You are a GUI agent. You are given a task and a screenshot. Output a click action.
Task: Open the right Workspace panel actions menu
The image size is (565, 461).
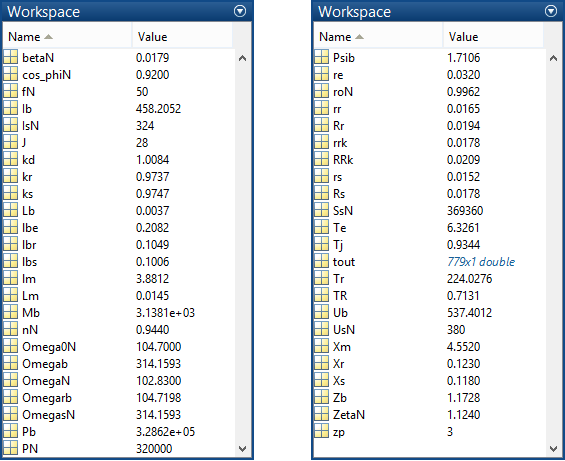pyautogui.click(x=551, y=11)
